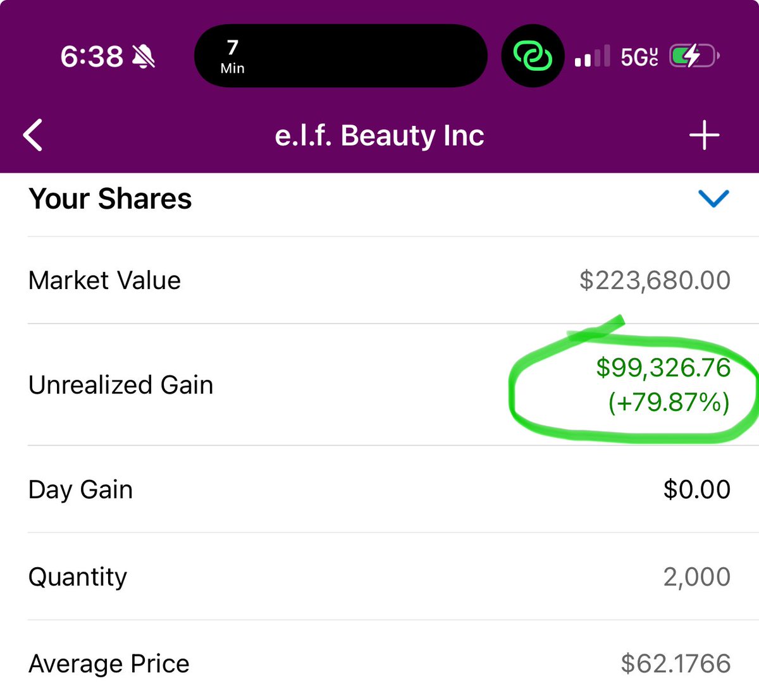Tap the muted bell icon
This screenshot has height=700, width=759.
(144, 57)
